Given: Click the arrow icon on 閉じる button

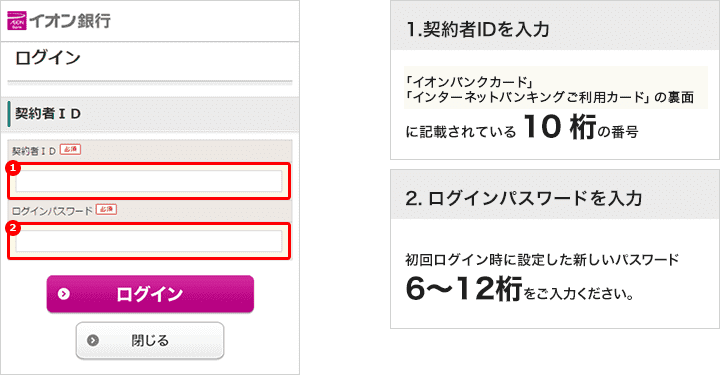Looking at the screenshot, I should pos(93,341).
